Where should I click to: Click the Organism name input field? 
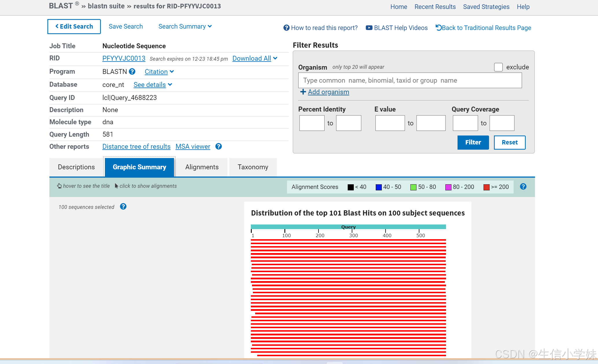[x=410, y=80]
